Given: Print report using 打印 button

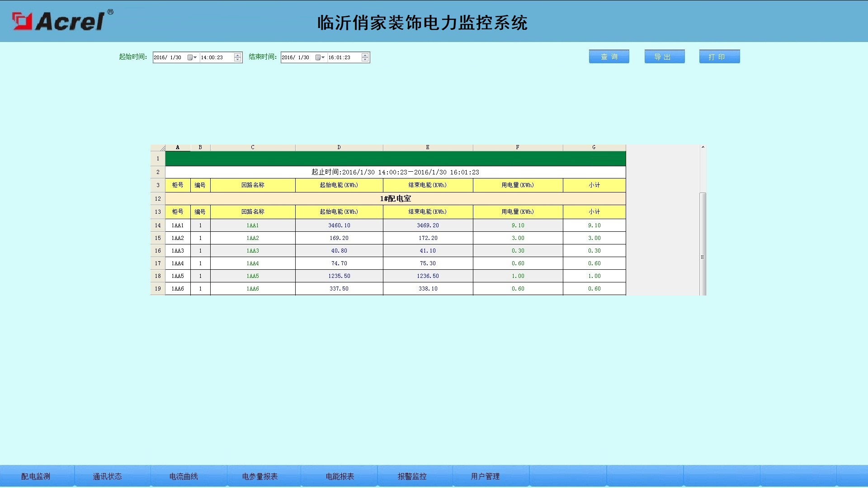Looking at the screenshot, I should tap(719, 56).
